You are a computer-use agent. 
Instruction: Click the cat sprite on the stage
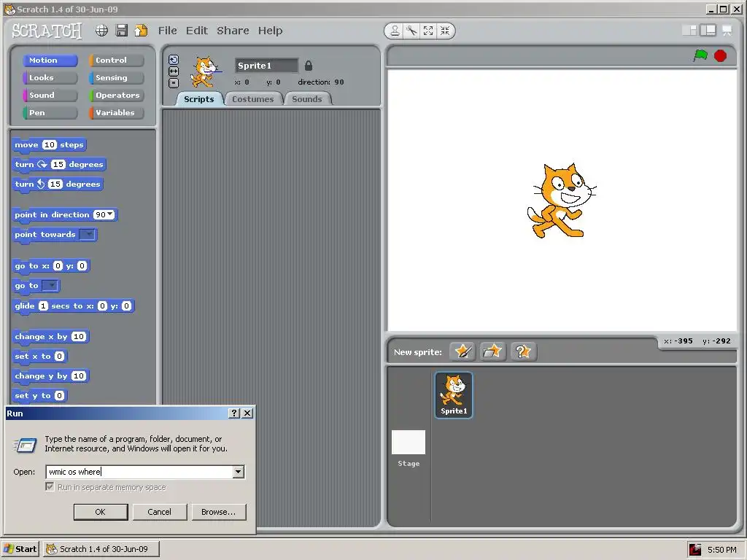pyautogui.click(x=561, y=201)
